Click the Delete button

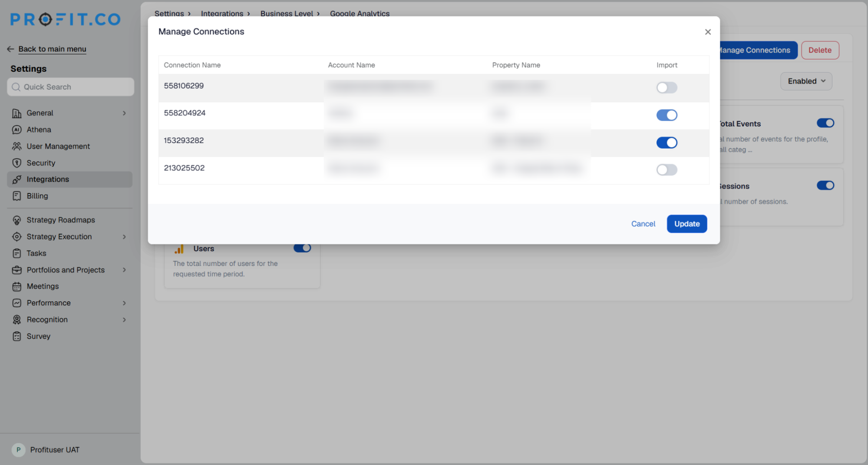pos(820,50)
